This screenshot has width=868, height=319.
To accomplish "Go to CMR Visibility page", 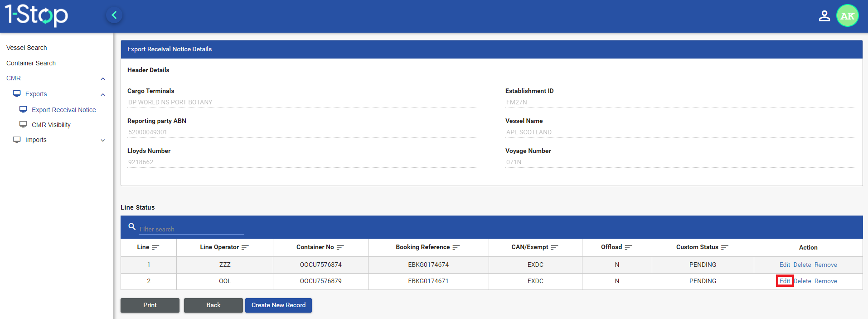I will point(51,125).
